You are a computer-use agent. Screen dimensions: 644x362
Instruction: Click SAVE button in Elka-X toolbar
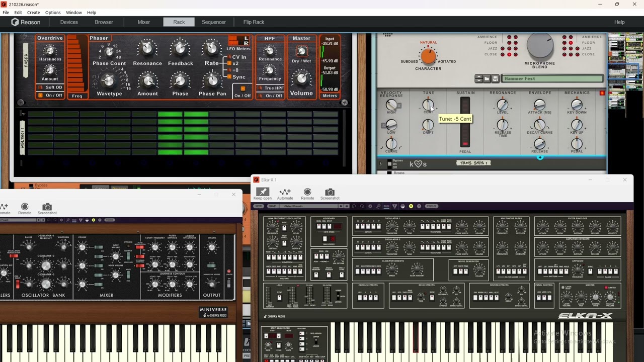(x=272, y=206)
